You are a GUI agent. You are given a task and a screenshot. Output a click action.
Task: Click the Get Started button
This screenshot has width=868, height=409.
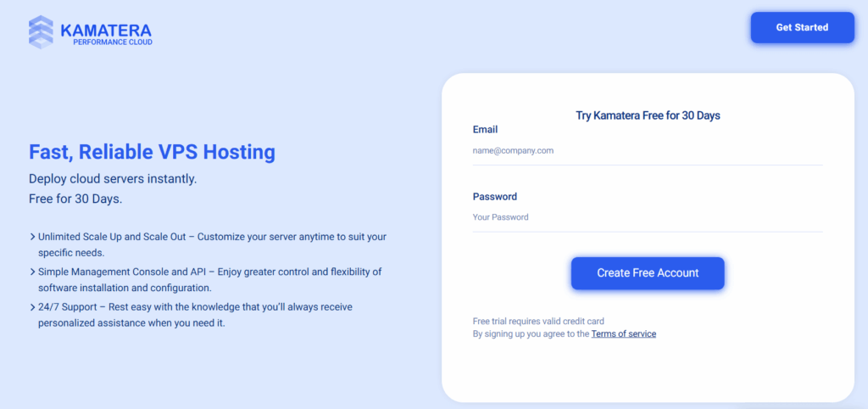click(x=802, y=27)
